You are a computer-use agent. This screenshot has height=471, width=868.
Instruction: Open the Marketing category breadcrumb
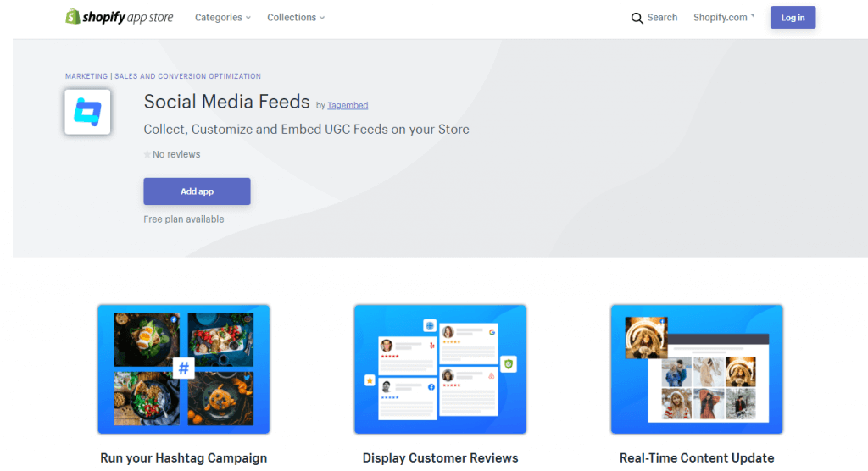pyautogui.click(x=86, y=76)
